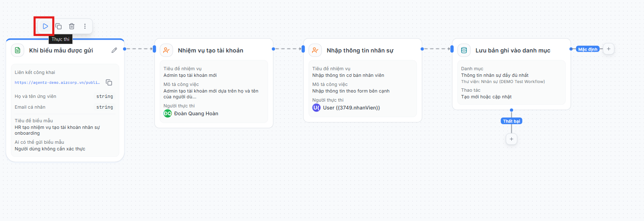Delete node with the trash icon
The width and height of the screenshot is (644, 221).
[x=72, y=26]
